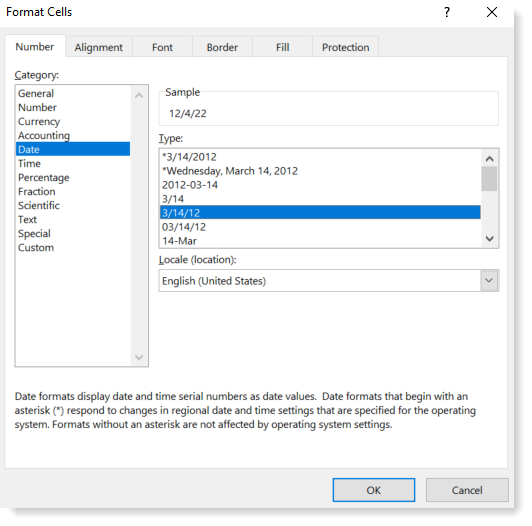The image size is (532, 526).
Task: Click the Category list scroll down arrow
Action: click(139, 357)
